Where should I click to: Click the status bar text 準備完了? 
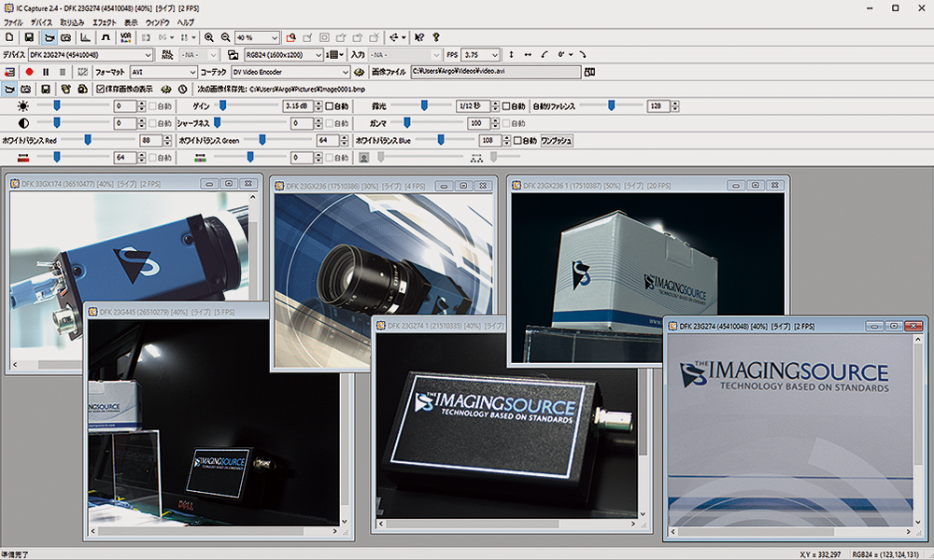(15, 554)
